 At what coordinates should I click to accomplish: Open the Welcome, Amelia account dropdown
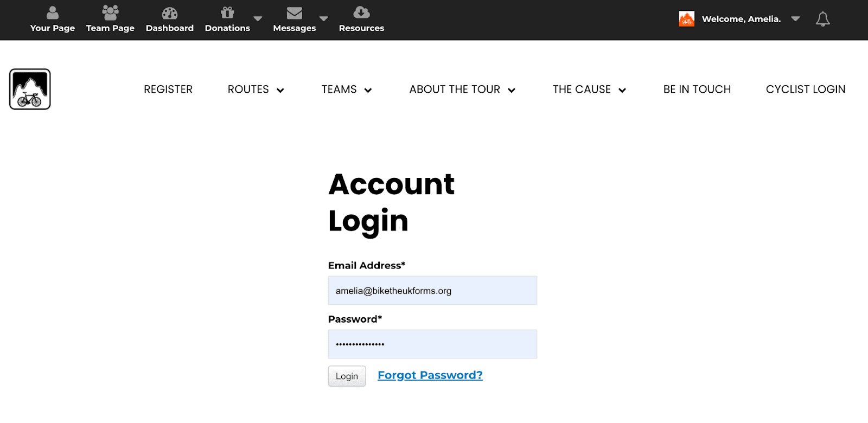click(795, 19)
